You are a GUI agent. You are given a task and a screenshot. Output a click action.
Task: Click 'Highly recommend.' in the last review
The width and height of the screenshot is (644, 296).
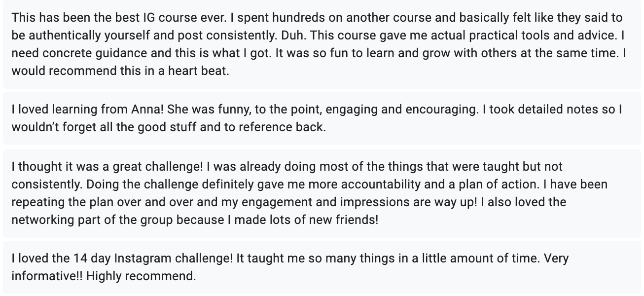[141, 276]
